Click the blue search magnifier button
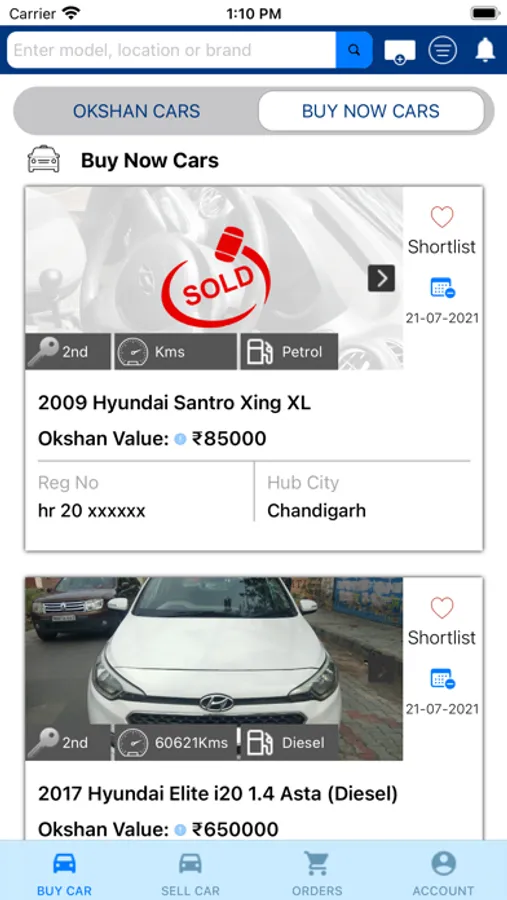The width and height of the screenshot is (507, 900). tap(354, 50)
